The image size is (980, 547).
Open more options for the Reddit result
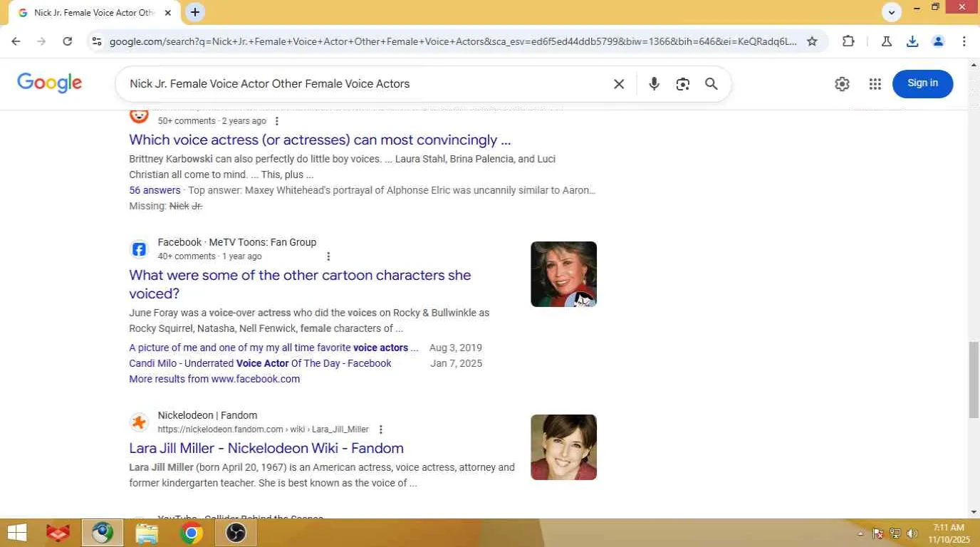point(277,121)
